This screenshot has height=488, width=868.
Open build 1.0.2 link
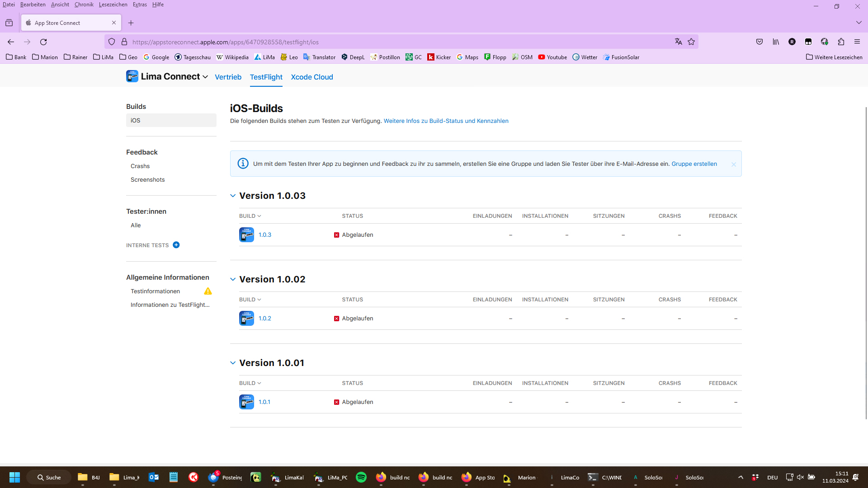pos(265,319)
